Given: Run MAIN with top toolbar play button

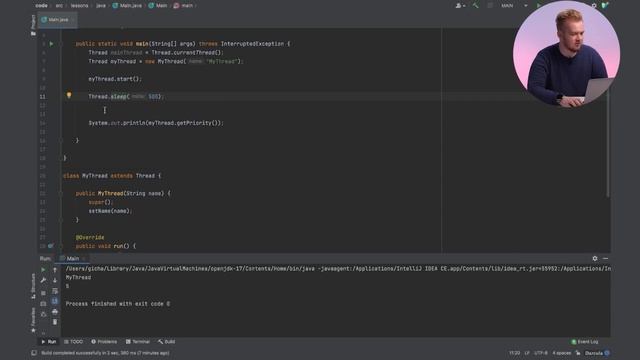Looking at the screenshot, I should 538,6.
